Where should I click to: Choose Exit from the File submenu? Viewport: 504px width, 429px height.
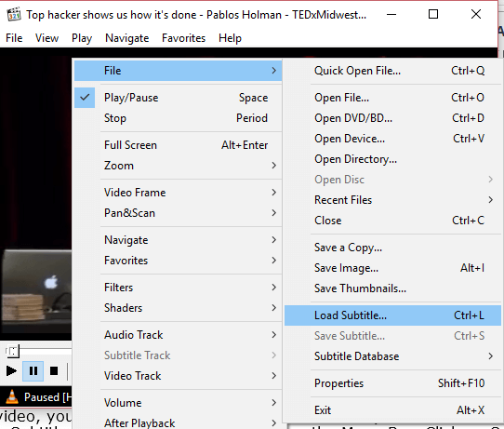[x=392, y=410]
